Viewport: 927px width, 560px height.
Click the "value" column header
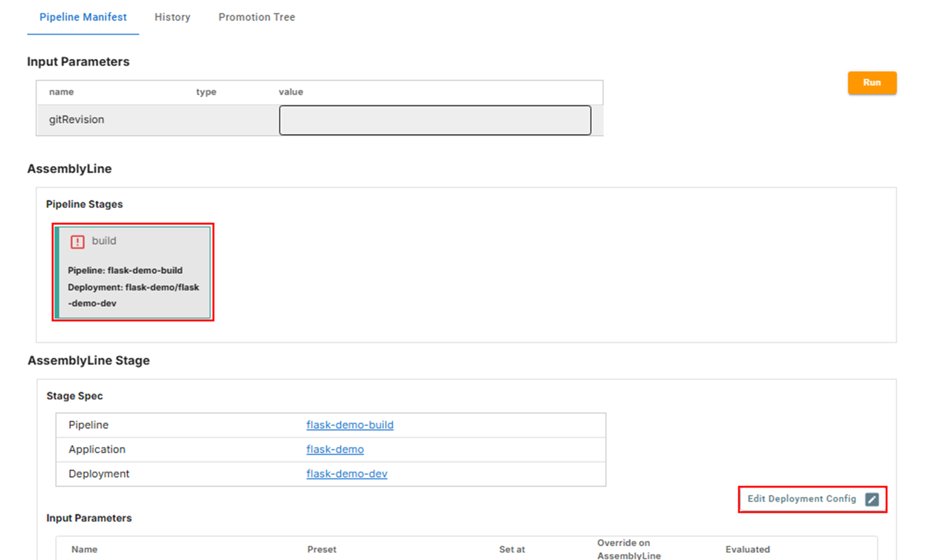coord(291,92)
